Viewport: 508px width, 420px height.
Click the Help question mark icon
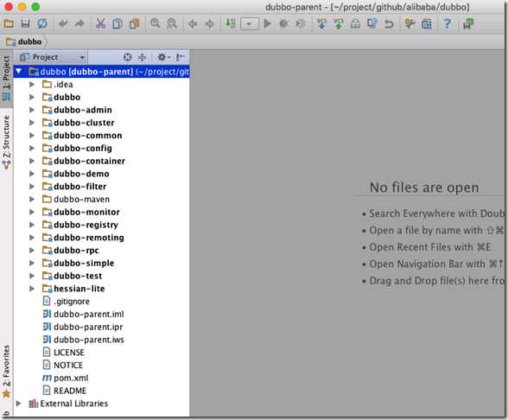click(448, 23)
